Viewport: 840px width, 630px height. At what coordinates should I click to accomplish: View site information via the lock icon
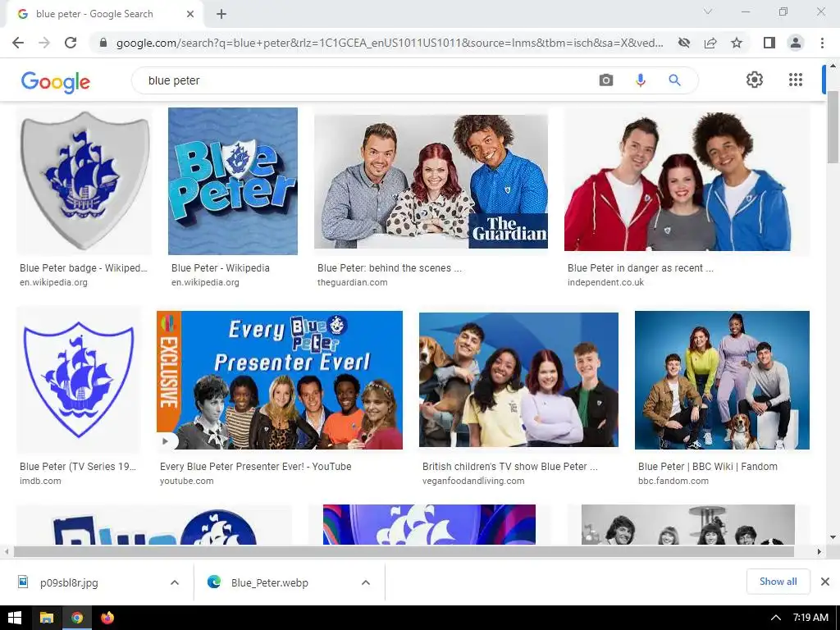pyautogui.click(x=103, y=43)
